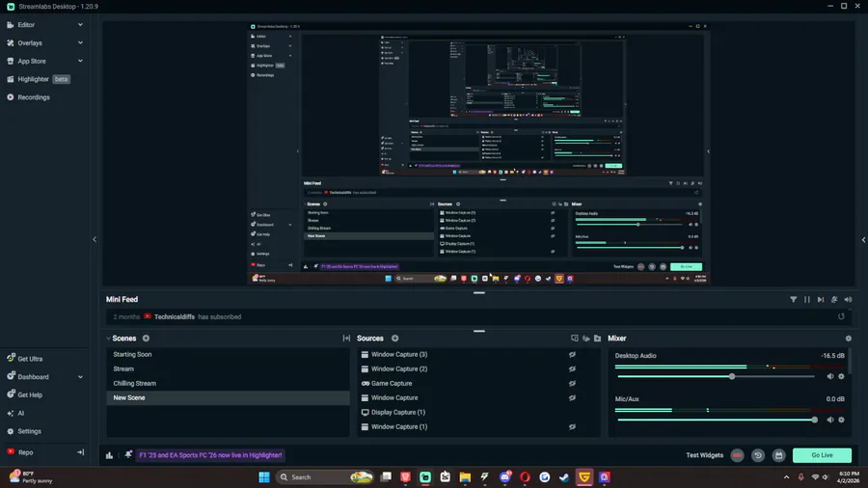Open Overlays in the sidebar
Image resolution: width=868 pixels, height=488 pixels.
pyautogui.click(x=29, y=43)
